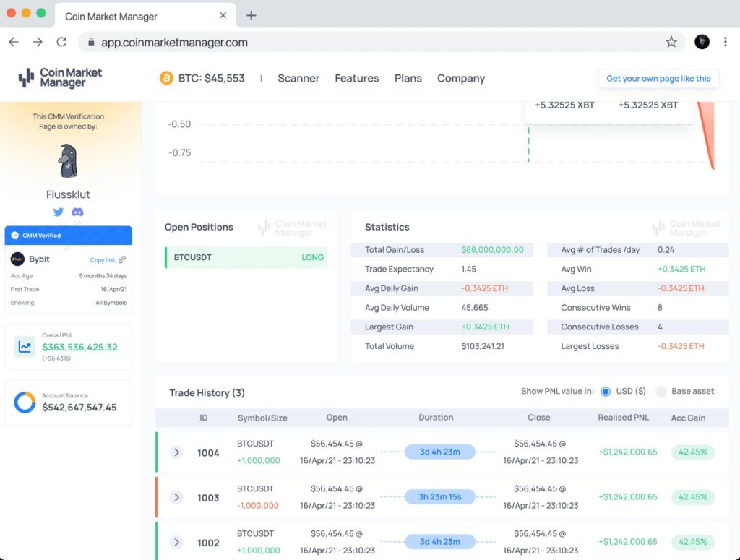Open the Discord icon under Flussklut
740x560 pixels.
(77, 212)
